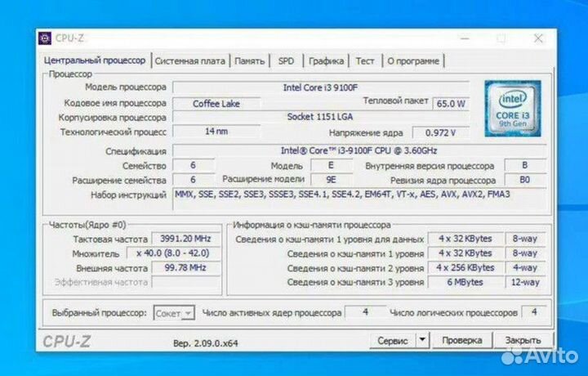Click the 4-way level 2 cache associativity
Screen dimensions: 588x376
click(x=525, y=267)
